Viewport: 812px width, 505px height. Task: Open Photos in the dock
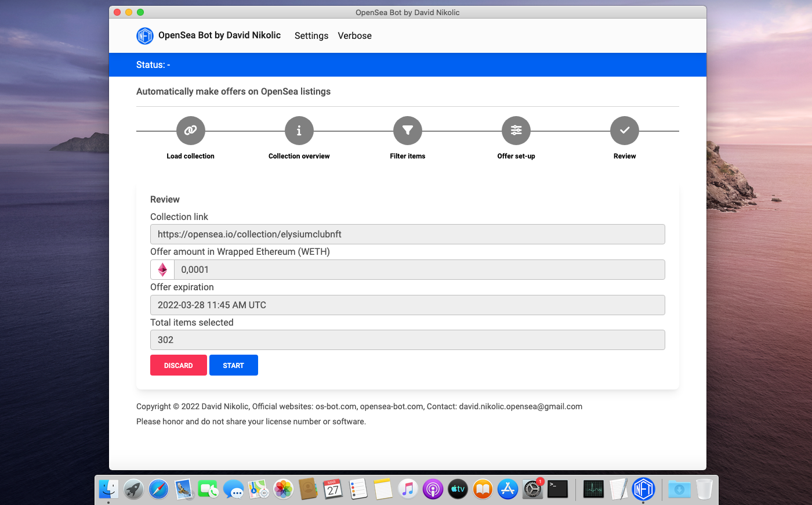coord(283,489)
